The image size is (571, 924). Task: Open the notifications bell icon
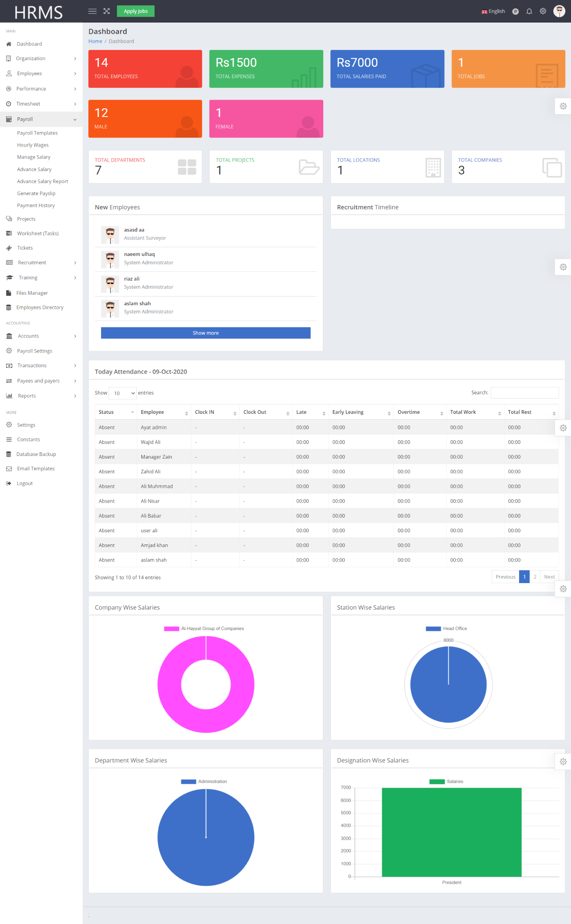529,11
